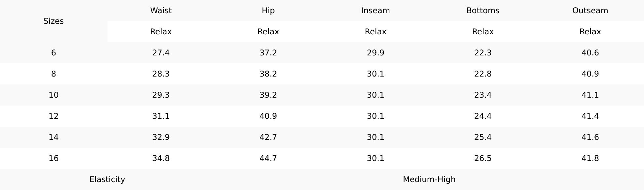The width and height of the screenshot is (644, 190).
Task: Select the Relax subheader under Waist
Action: 161,32
